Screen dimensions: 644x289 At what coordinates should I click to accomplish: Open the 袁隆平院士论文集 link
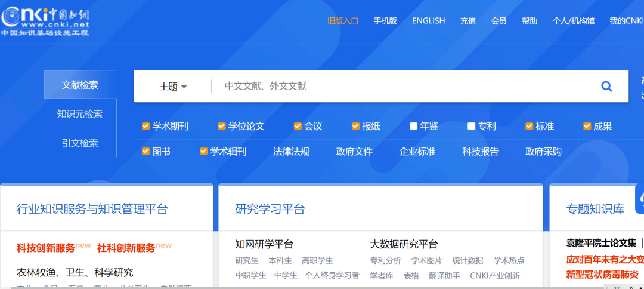pyautogui.click(x=601, y=244)
